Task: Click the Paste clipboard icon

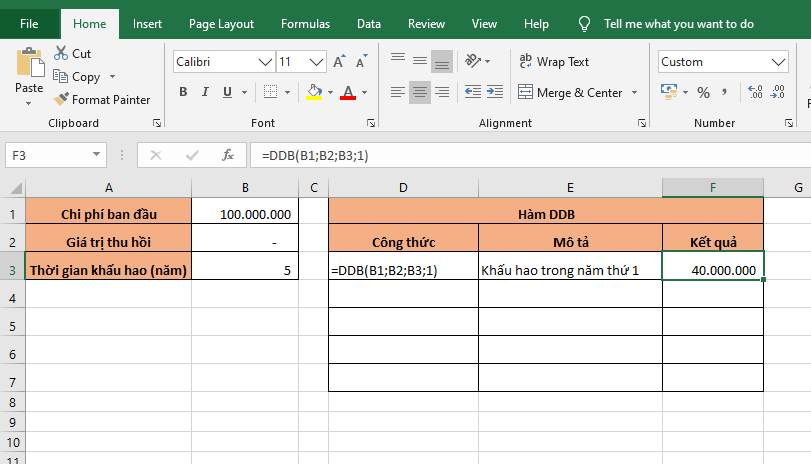Action: point(29,64)
